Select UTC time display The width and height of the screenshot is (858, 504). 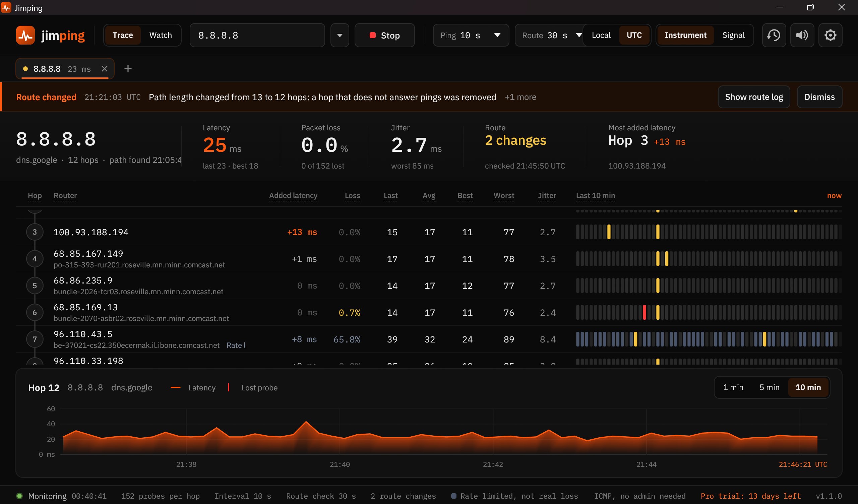pyautogui.click(x=634, y=35)
